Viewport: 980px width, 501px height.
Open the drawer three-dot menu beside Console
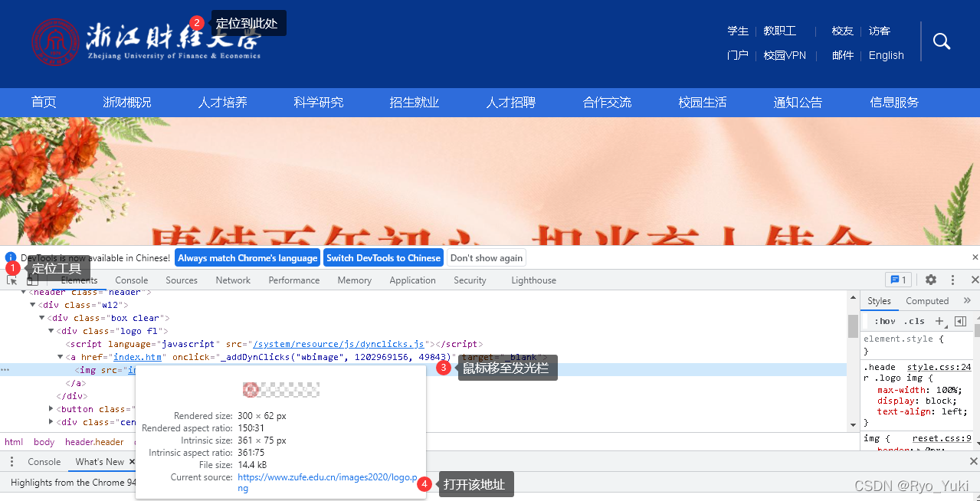click(12, 462)
